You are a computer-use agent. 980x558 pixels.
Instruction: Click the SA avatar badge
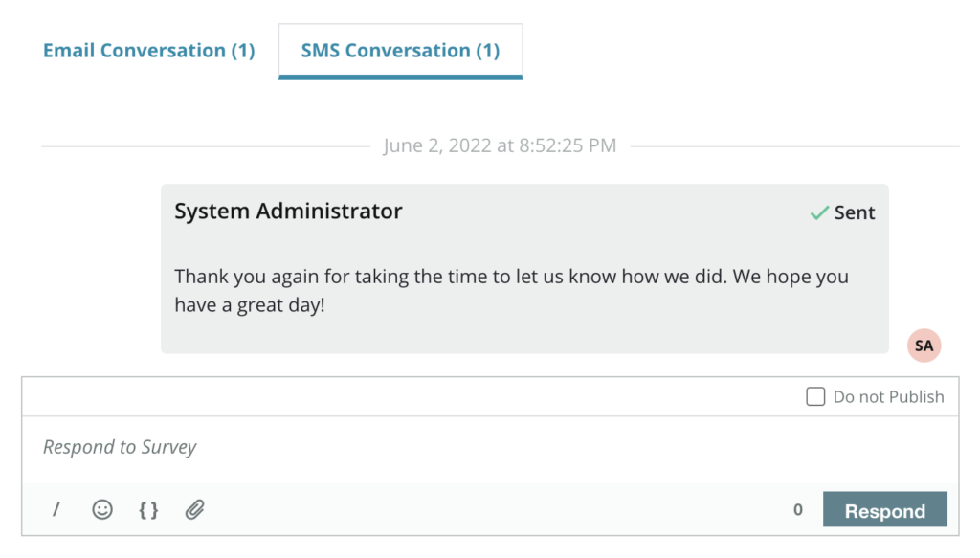pyautogui.click(x=924, y=346)
